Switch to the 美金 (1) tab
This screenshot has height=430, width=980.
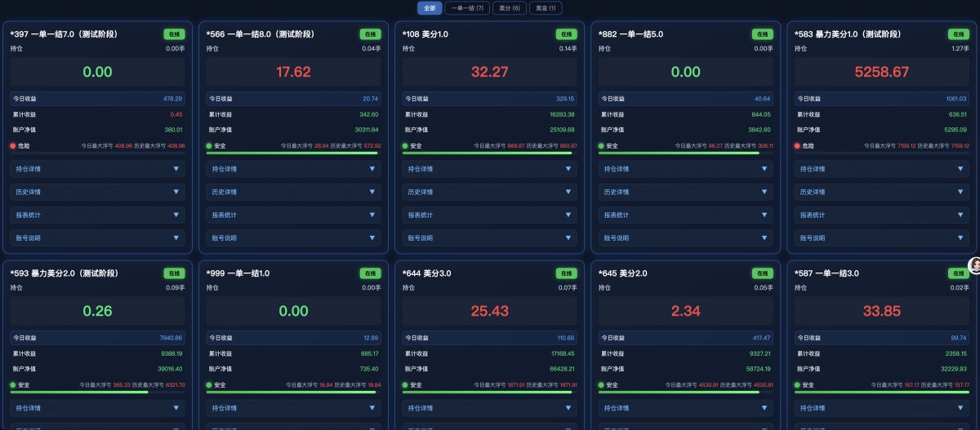tap(546, 8)
